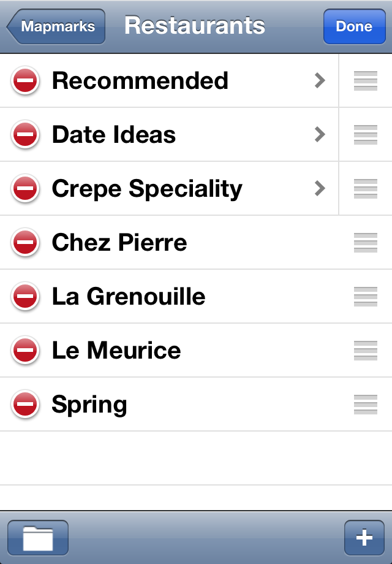This screenshot has width=392, height=564.
Task: Tap red minus icon beside Crepe Speciality
Action: (x=25, y=188)
